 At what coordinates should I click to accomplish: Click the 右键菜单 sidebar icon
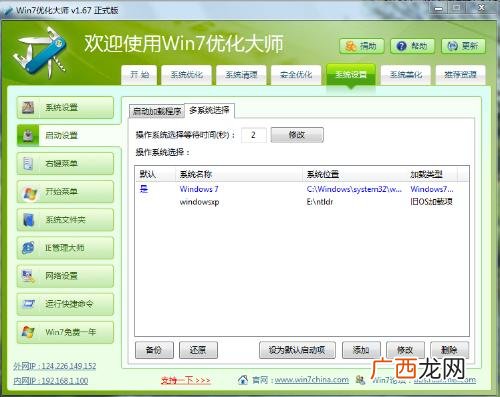coord(28,163)
